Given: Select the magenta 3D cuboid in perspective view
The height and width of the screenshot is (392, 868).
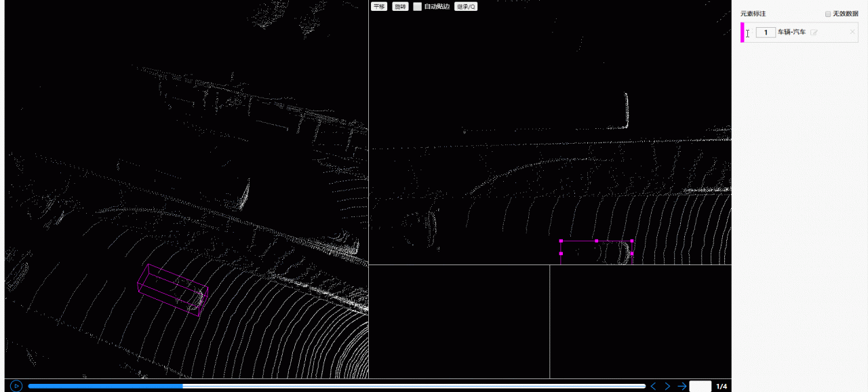Looking at the screenshot, I should click(173, 290).
